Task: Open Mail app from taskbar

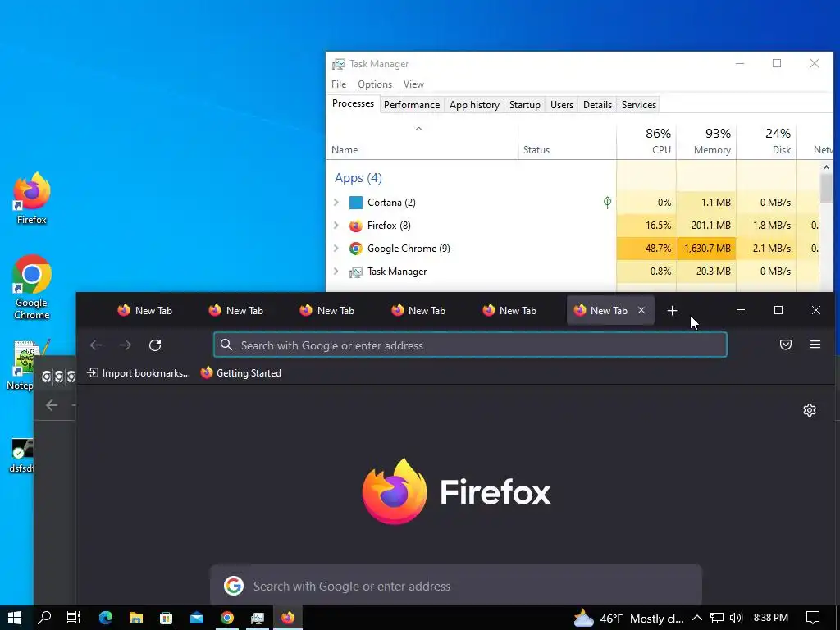Action: (x=197, y=618)
